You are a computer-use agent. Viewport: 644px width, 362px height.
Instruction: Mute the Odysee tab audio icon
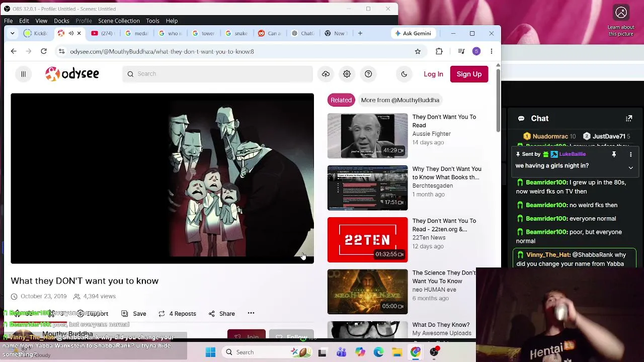click(71, 33)
